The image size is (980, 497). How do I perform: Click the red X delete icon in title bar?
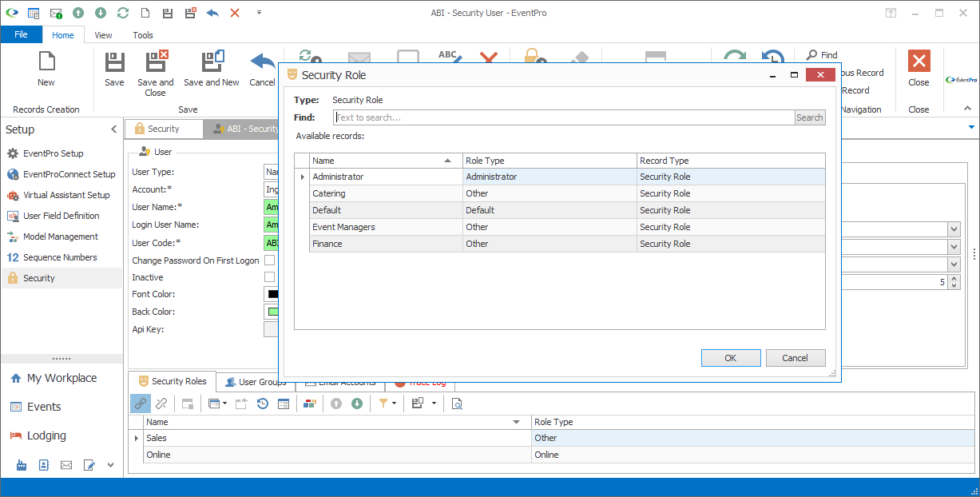pyautogui.click(x=235, y=13)
